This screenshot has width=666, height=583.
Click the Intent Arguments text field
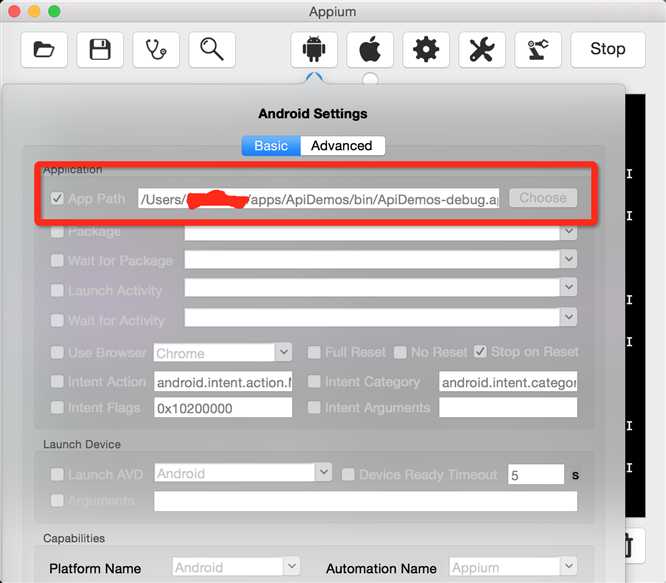[x=508, y=408]
